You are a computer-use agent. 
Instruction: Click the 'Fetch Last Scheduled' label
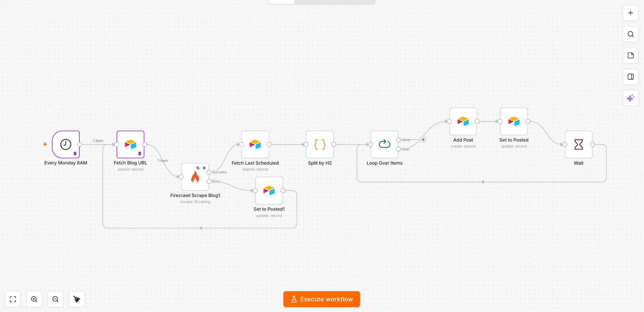click(x=255, y=163)
